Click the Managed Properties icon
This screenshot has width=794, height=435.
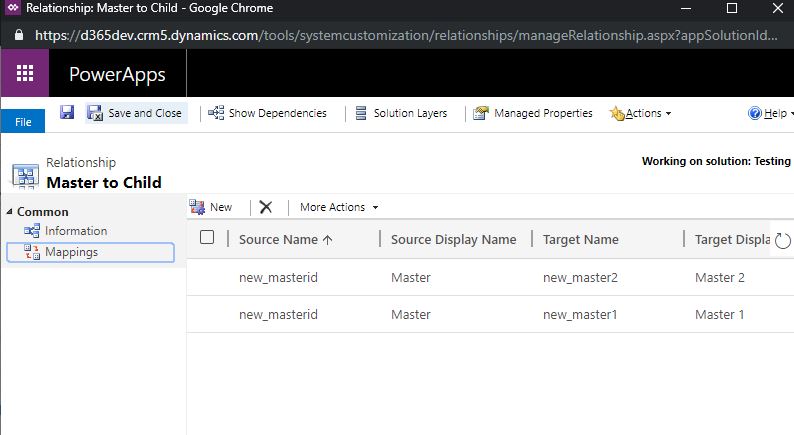[x=481, y=113]
